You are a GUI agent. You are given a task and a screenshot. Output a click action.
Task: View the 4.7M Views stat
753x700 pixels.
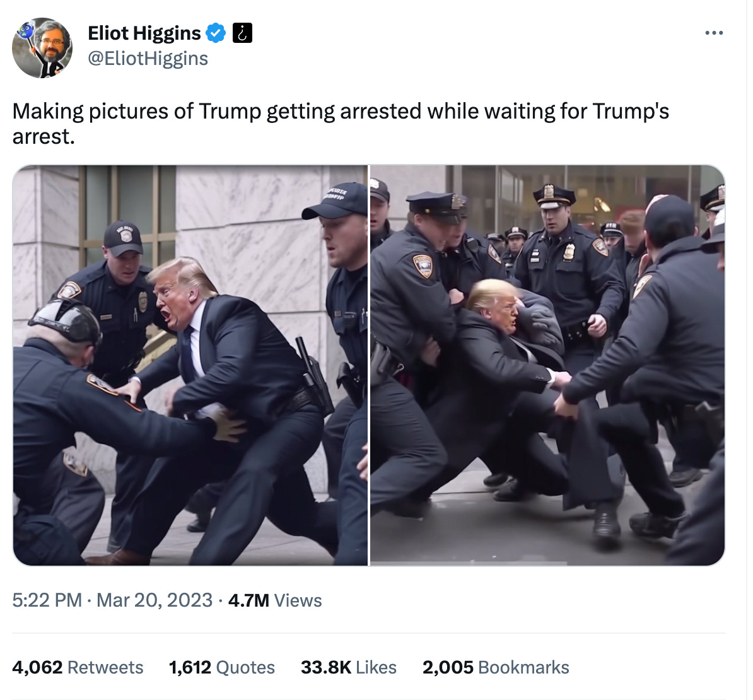275,600
